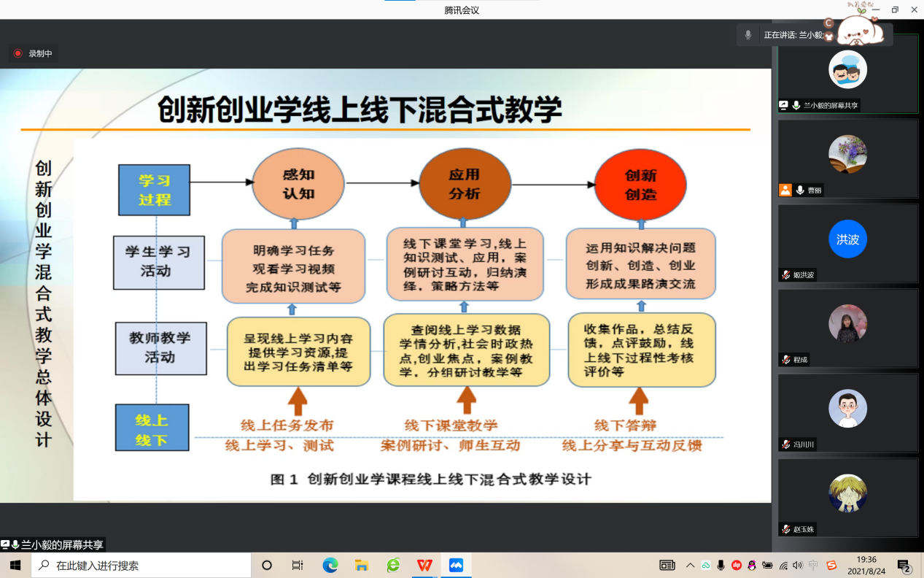Click the red recording indicator icon

[18, 53]
